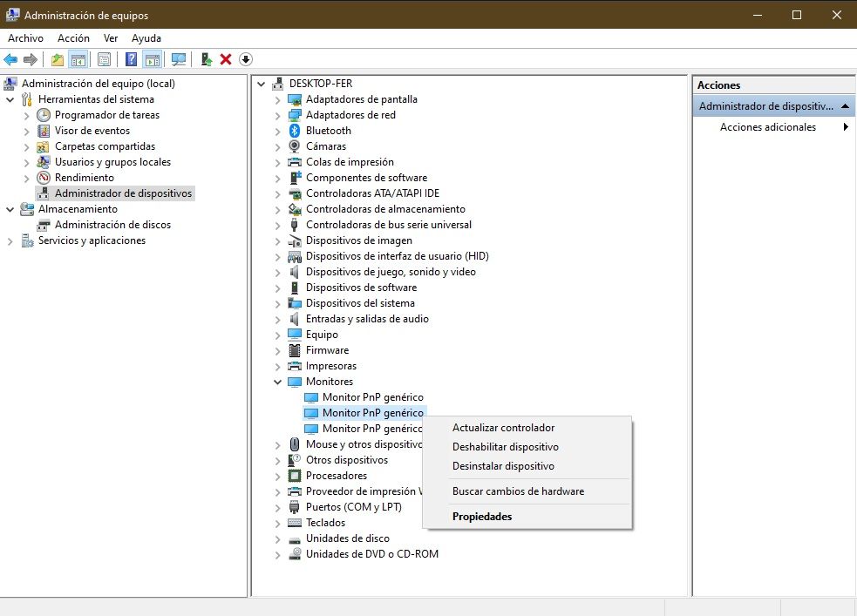This screenshot has height=616, width=857.
Task: Open the Archivo menu
Action: click(x=25, y=38)
